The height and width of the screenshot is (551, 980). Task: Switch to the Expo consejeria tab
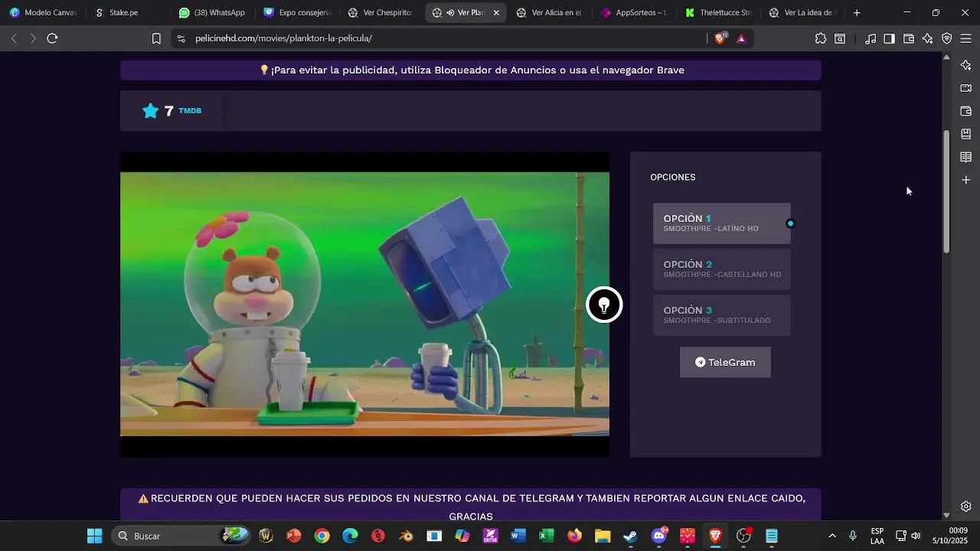tap(297, 12)
